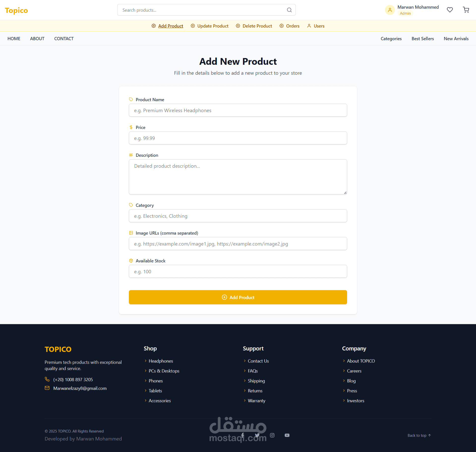Image resolution: width=476 pixels, height=452 pixels.
Task: Click the phone icon in footer
Action: [x=47, y=379]
